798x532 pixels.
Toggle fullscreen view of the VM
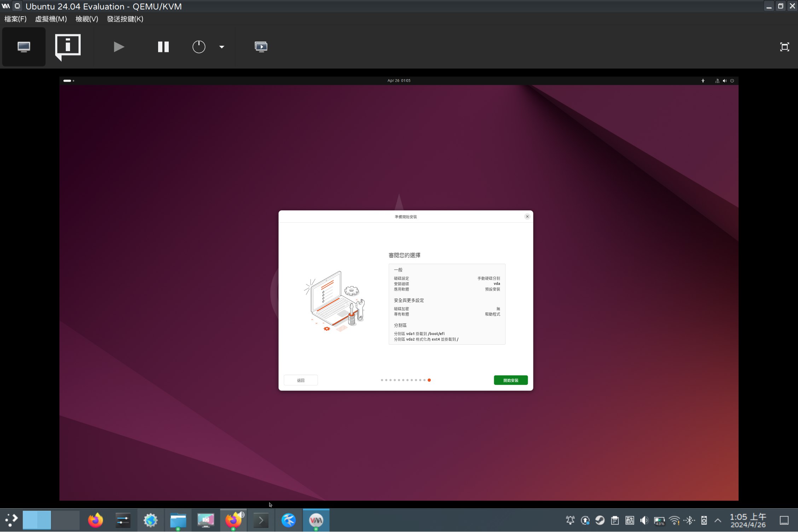coord(784,47)
